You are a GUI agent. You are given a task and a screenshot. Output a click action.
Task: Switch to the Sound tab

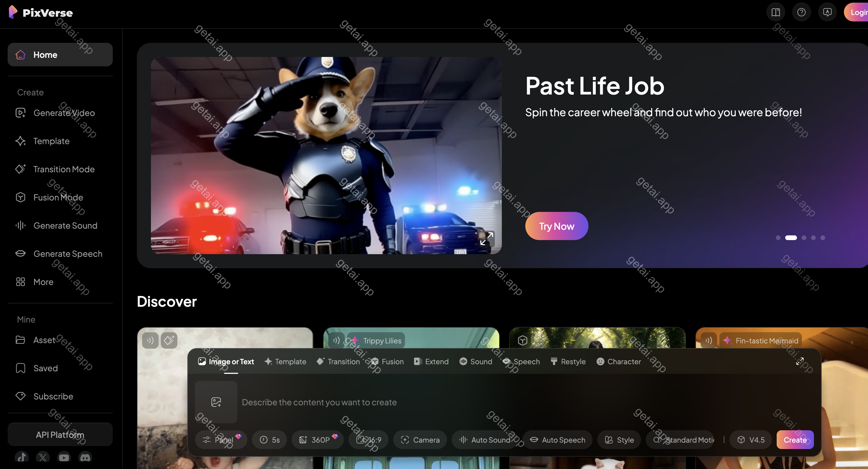click(476, 362)
